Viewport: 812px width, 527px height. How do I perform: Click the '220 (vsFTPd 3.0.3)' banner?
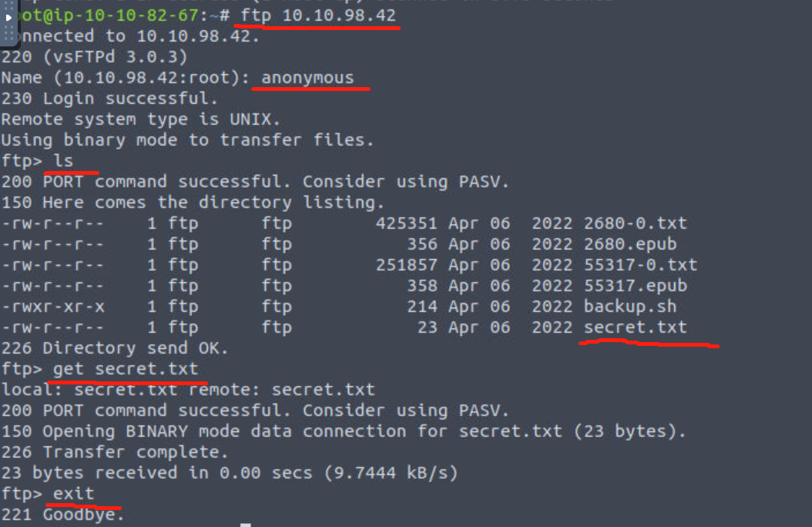pos(95,56)
